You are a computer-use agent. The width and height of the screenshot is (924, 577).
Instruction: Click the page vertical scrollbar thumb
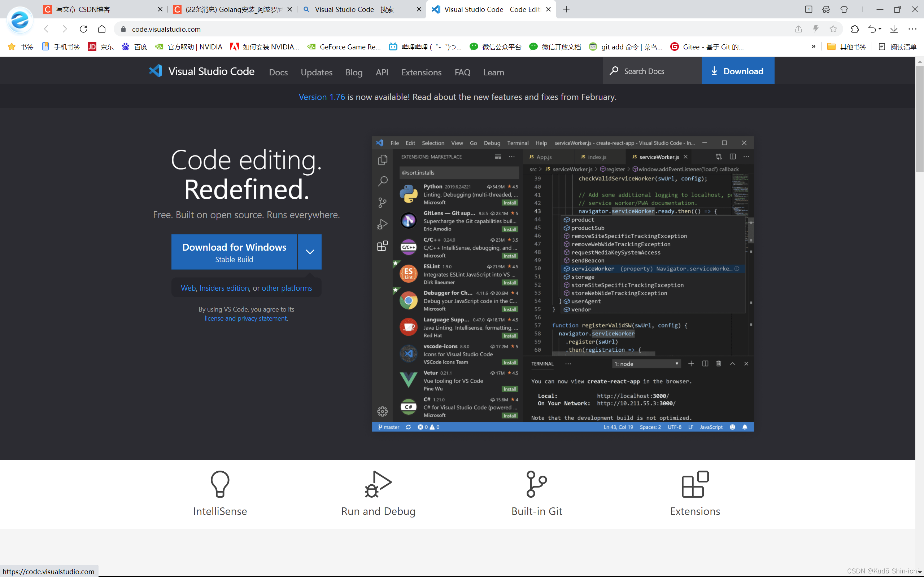coord(919,118)
